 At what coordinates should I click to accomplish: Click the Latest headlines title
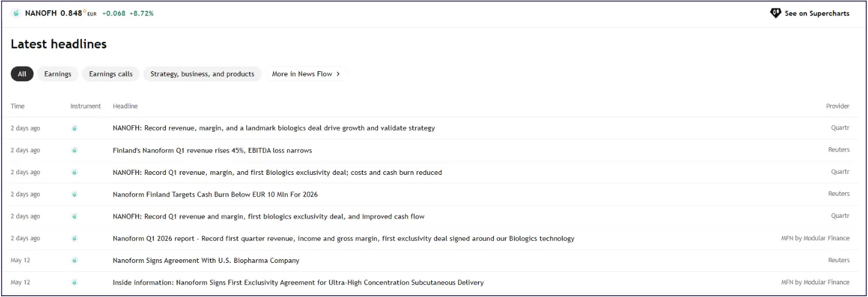click(59, 44)
